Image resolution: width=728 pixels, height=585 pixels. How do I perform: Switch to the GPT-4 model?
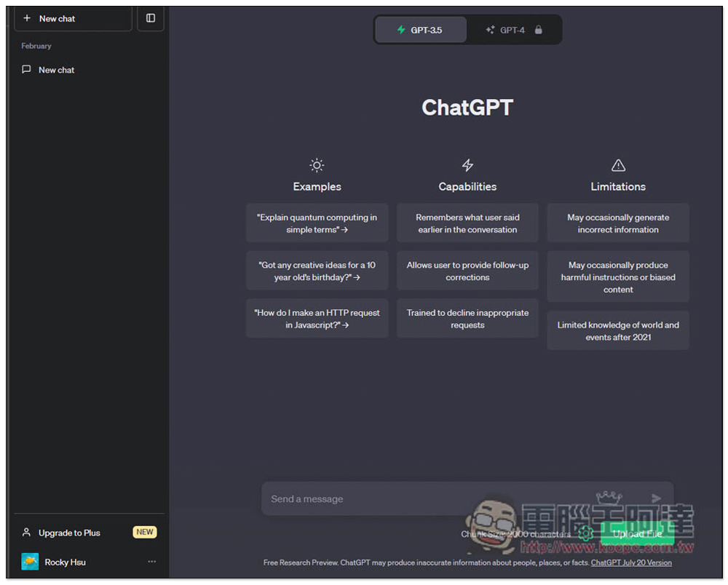(514, 30)
